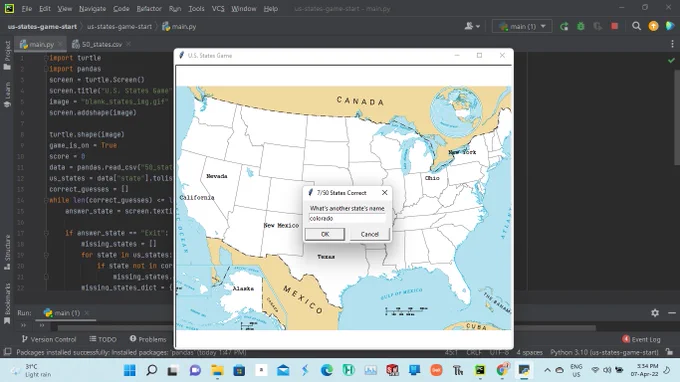Open the Edit menu

(x=45, y=9)
